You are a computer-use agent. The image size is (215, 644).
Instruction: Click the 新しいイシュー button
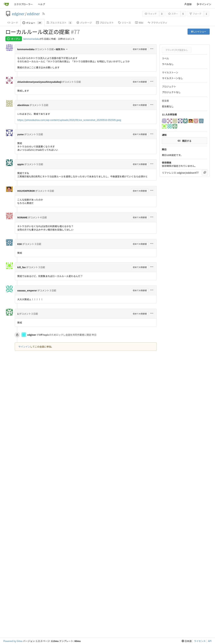pyautogui.click(x=198, y=31)
